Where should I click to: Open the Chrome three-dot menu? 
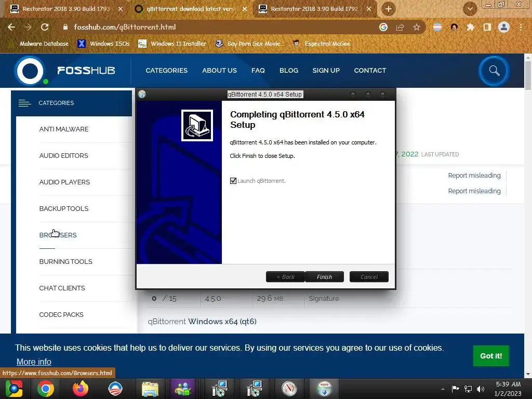(x=521, y=27)
